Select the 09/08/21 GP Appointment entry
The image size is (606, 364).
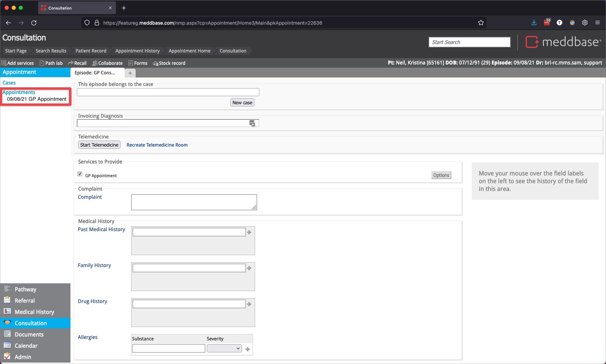coord(37,99)
